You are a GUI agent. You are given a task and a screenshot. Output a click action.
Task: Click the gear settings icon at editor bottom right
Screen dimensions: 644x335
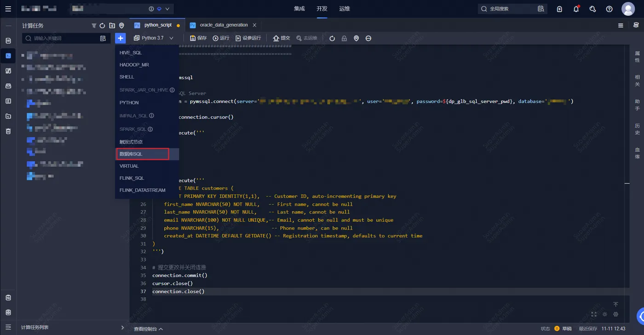[616, 314]
